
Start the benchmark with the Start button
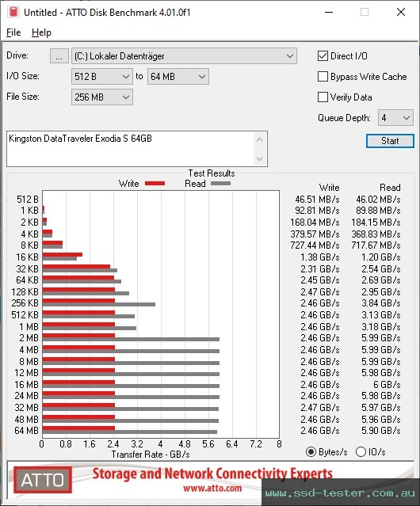[390, 141]
